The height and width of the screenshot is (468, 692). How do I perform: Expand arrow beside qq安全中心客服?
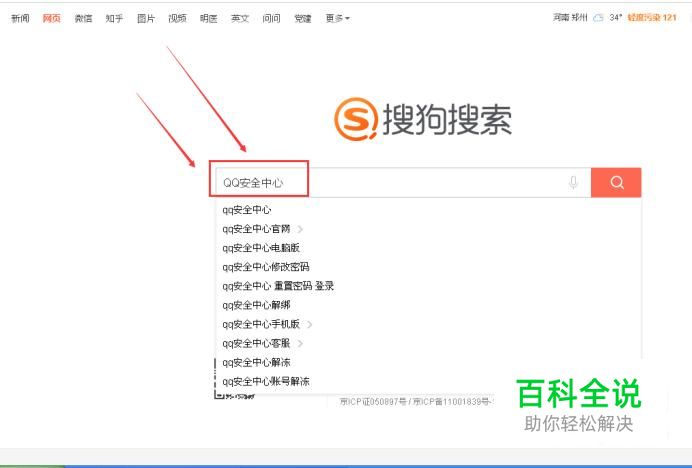300,343
